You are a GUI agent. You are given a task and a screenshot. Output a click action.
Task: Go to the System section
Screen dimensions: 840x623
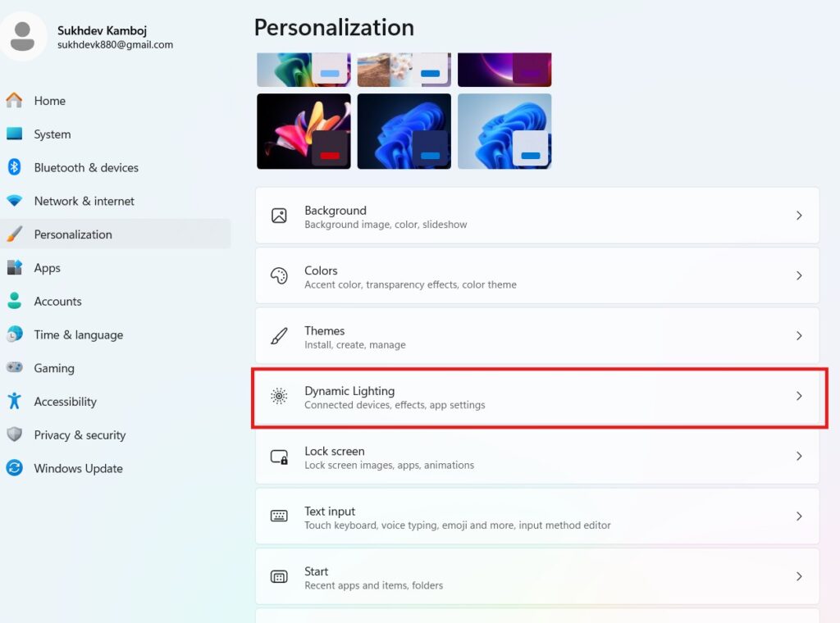coord(52,134)
